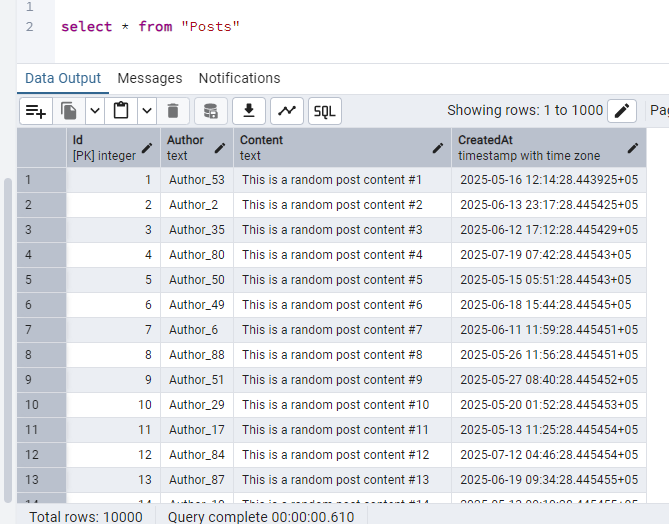Click timestamp 2025-06-19 09:34:28.445455+05
This screenshot has width=669, height=524.
coord(549,480)
